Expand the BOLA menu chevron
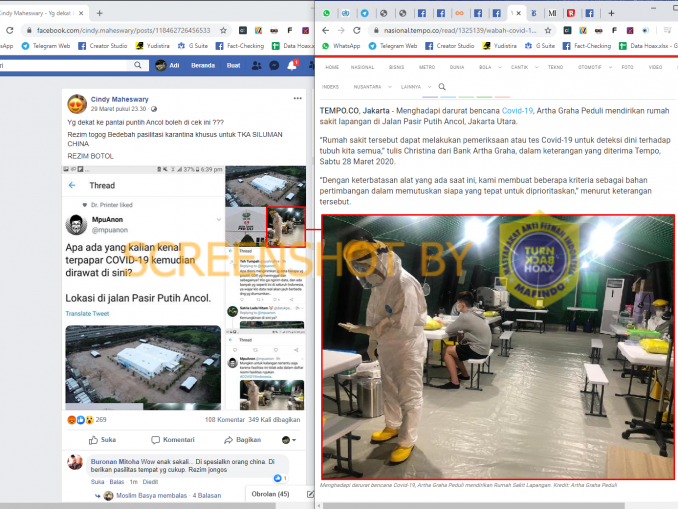The width and height of the screenshot is (678, 509). pos(500,67)
